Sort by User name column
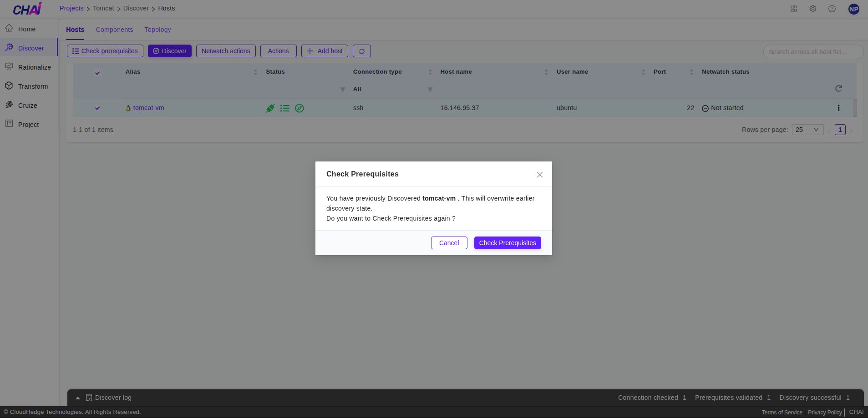868x418 pixels. click(x=643, y=72)
